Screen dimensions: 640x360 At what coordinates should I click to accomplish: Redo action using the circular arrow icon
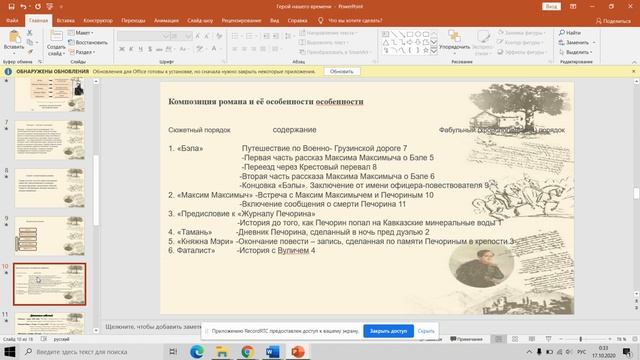(x=38, y=7)
